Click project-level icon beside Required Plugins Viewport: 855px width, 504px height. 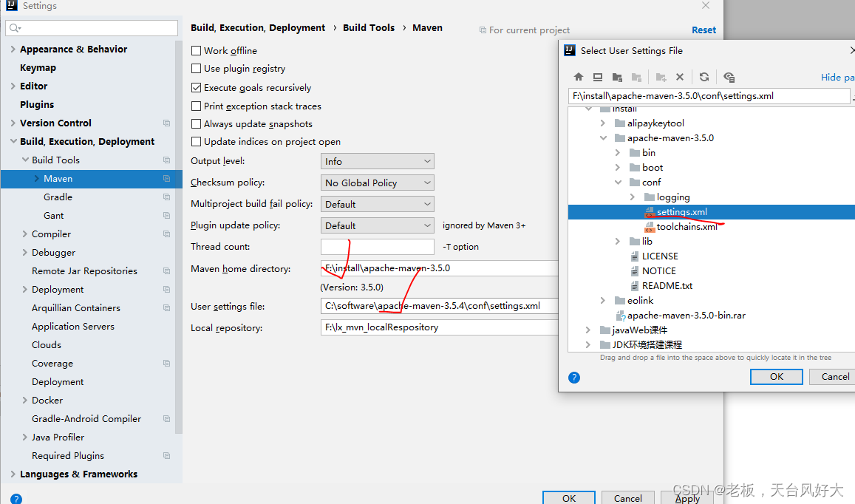pyautogui.click(x=167, y=456)
